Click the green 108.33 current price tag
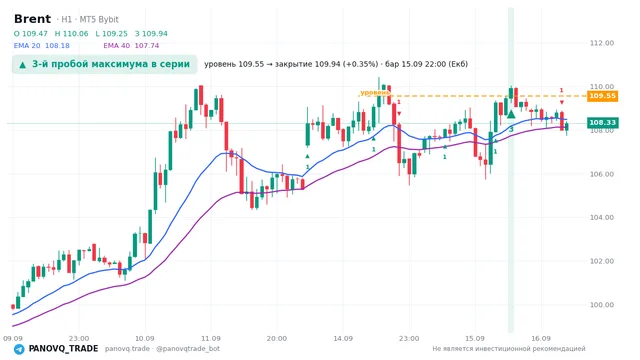 [602, 122]
